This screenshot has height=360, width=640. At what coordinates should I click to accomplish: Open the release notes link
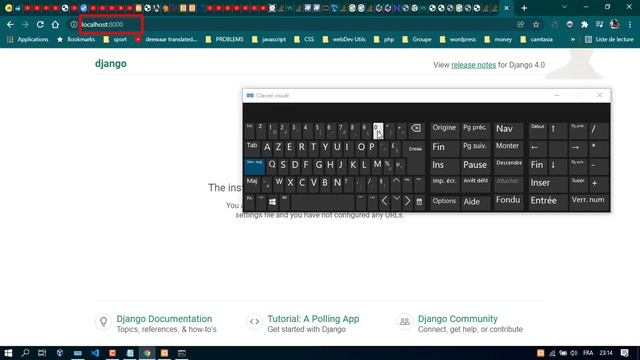[x=473, y=65]
